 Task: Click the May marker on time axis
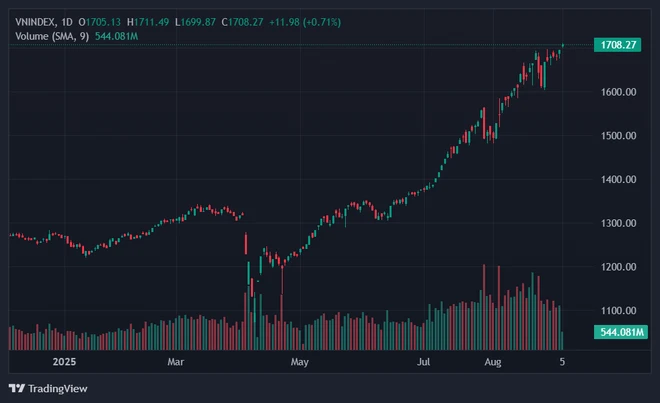pyautogui.click(x=297, y=360)
